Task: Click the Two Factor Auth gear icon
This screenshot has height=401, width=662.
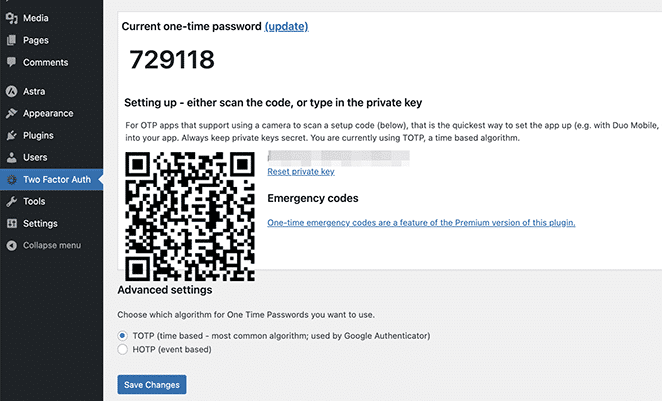Action: (11, 179)
